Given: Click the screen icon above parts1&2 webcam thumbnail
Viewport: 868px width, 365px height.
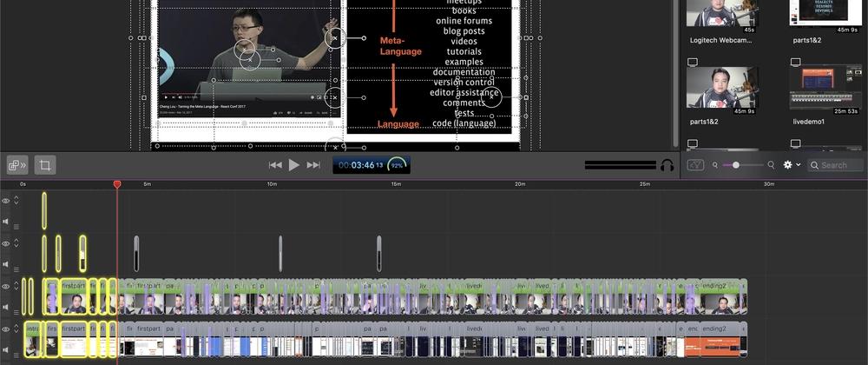Looking at the screenshot, I should tap(692, 62).
